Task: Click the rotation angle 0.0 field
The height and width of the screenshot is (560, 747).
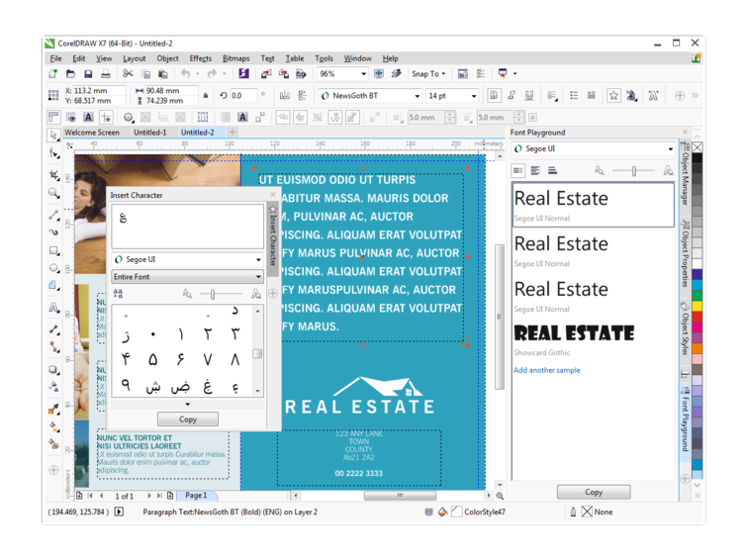Action: [243, 96]
